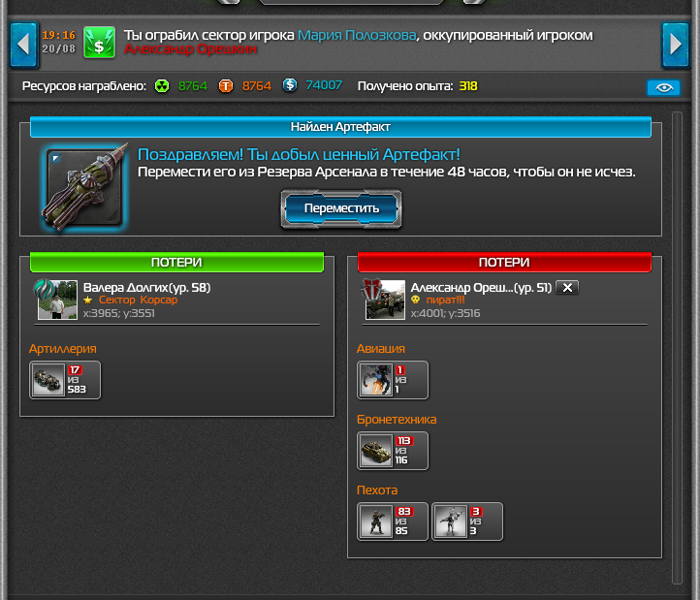The width and height of the screenshot is (700, 600).
Task: Click coordinates x:4001; y:3516
Action: tap(445, 313)
